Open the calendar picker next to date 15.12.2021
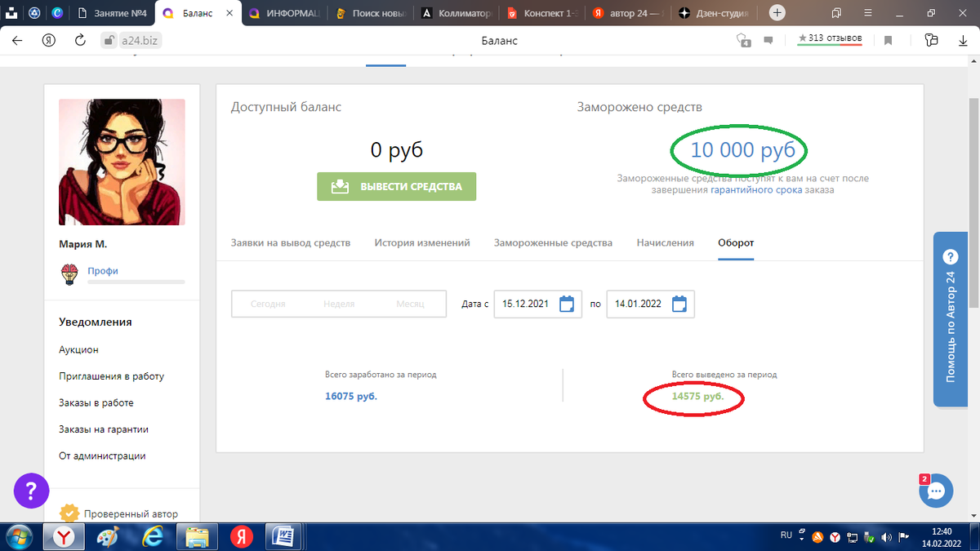Image resolution: width=980 pixels, height=551 pixels. pyautogui.click(x=567, y=303)
